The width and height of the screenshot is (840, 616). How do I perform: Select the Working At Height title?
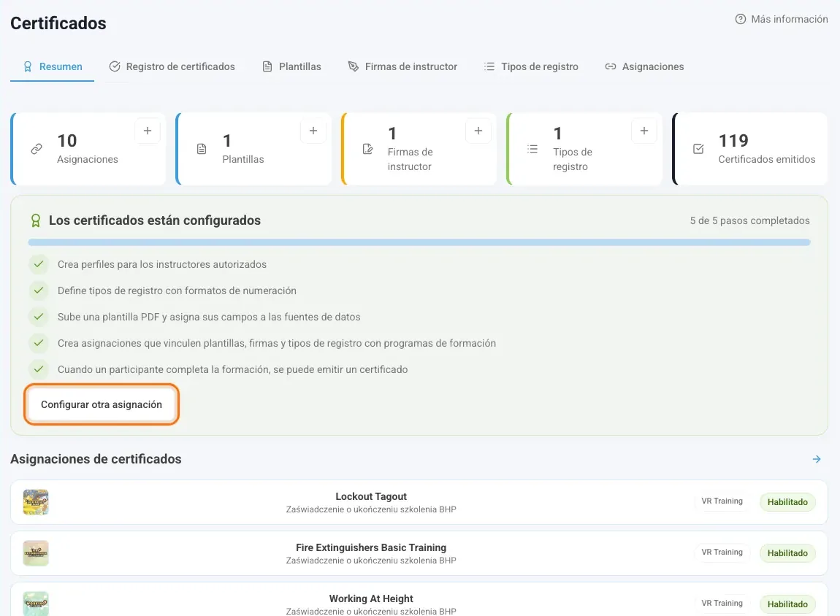coord(371,598)
